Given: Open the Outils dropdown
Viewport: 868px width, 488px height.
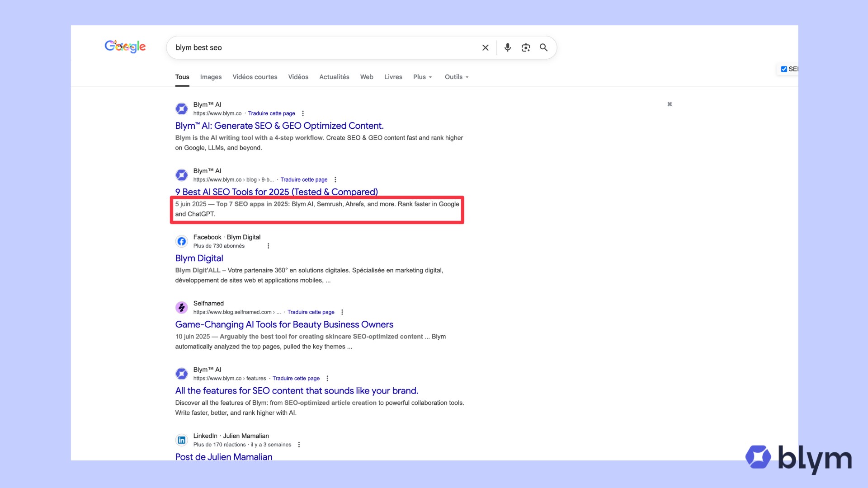Looking at the screenshot, I should click(x=456, y=77).
